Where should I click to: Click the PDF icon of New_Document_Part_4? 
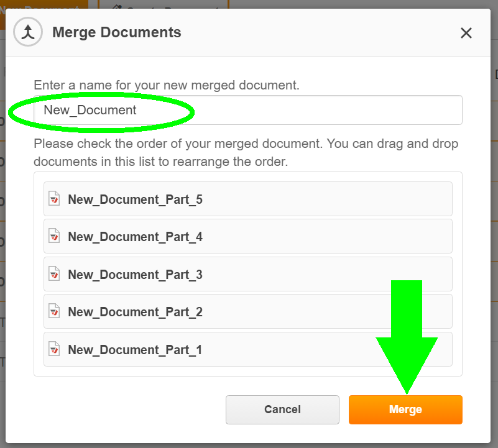coord(54,236)
